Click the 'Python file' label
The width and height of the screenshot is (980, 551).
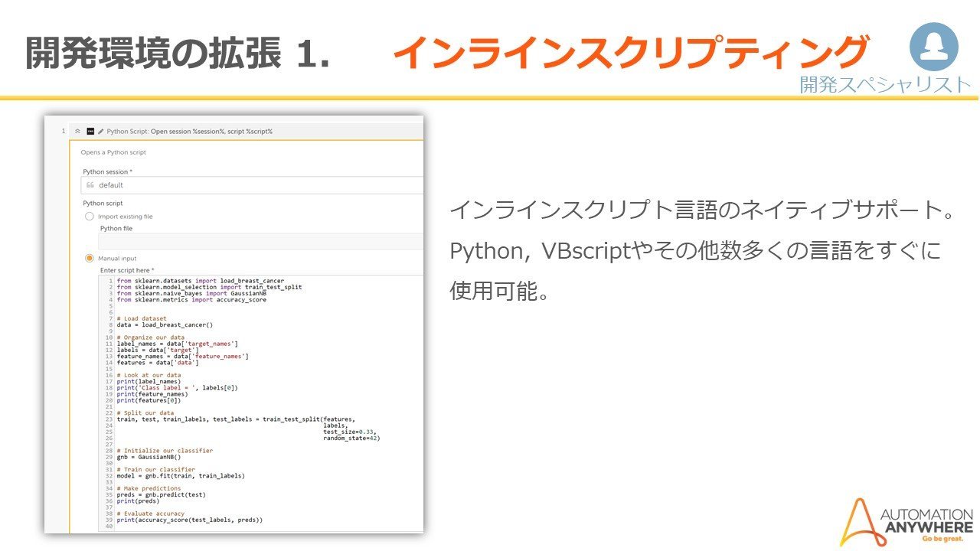click(x=116, y=228)
